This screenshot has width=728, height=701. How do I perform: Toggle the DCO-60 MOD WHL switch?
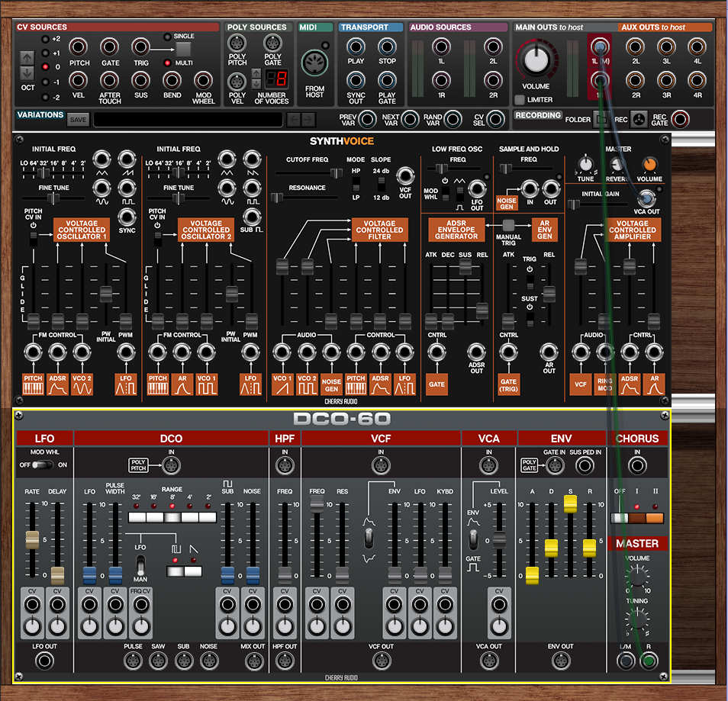point(43,465)
